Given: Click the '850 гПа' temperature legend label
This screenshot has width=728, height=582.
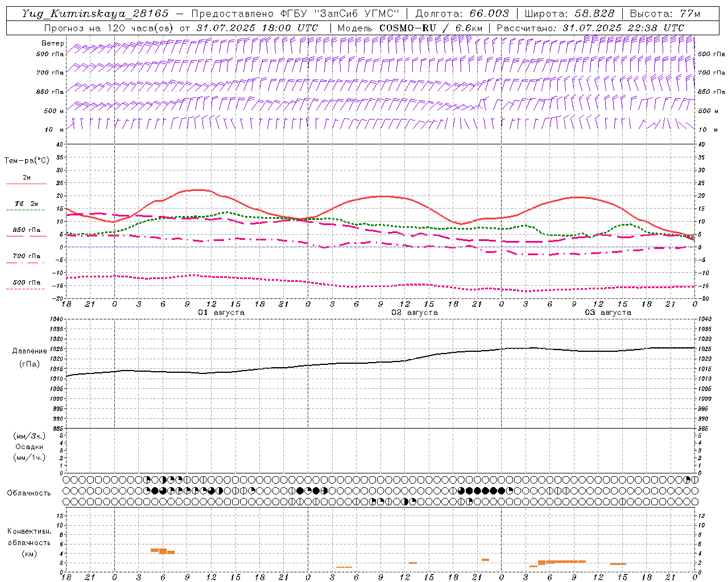Looking at the screenshot, I should click(27, 230).
